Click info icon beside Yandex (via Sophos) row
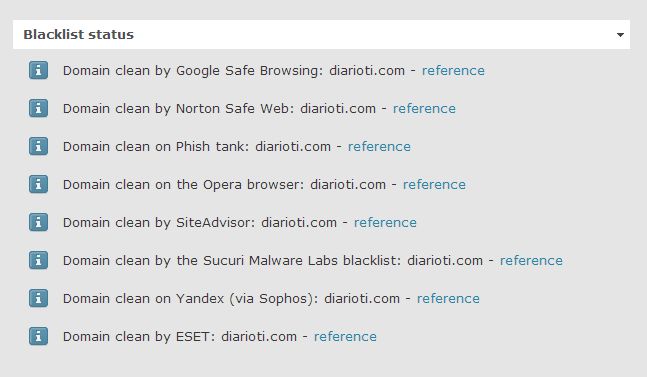Viewport: 647px width, 377px height. [x=38, y=298]
